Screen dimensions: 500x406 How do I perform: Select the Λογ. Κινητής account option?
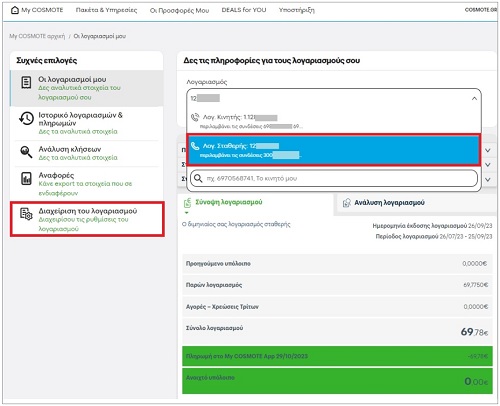333,121
